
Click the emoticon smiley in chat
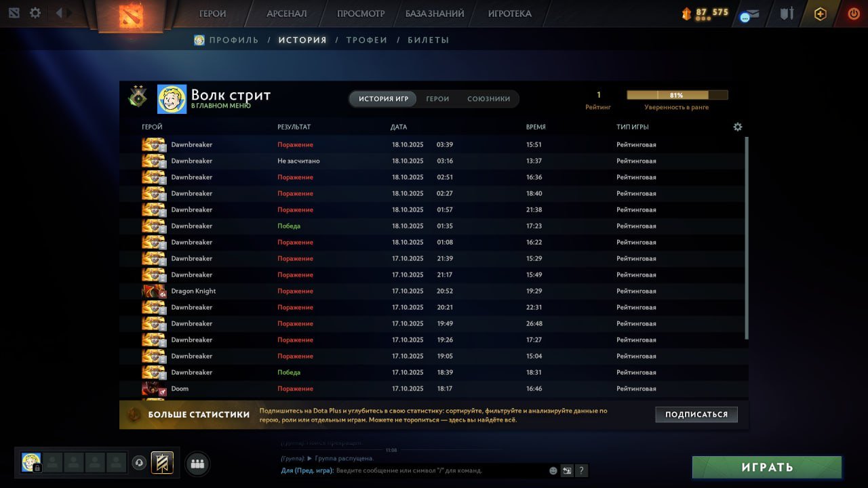[x=553, y=470]
